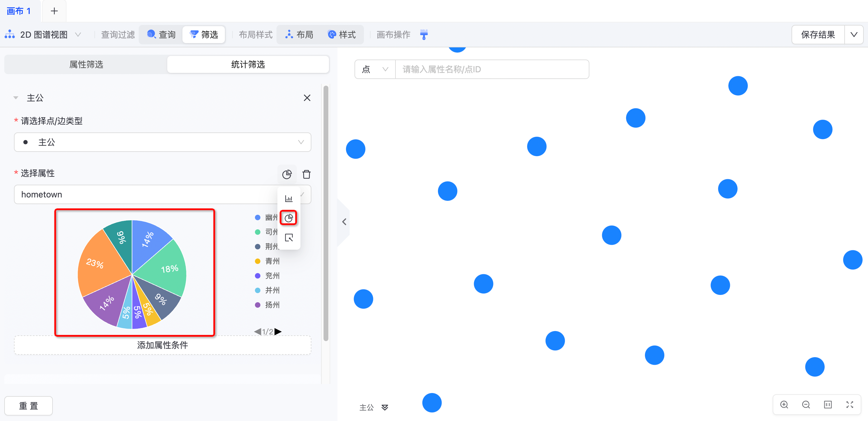Switch to the 画布 1 tab

click(19, 11)
